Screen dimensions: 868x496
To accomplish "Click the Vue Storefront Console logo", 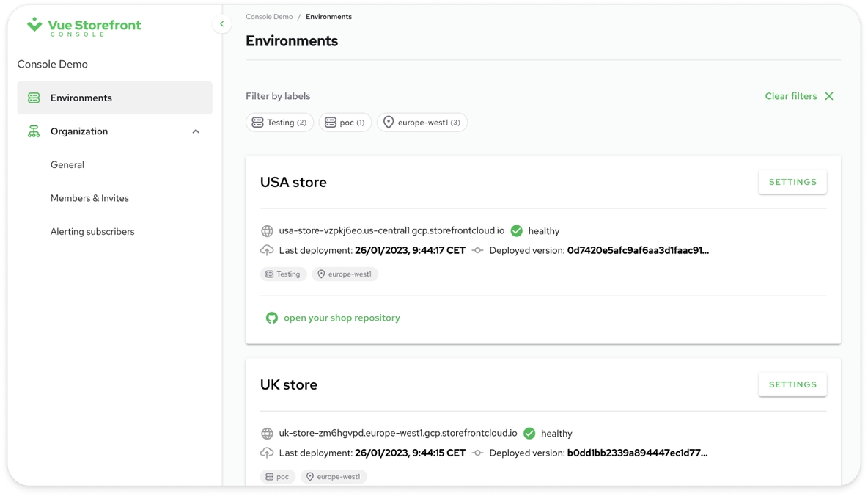I will [84, 26].
